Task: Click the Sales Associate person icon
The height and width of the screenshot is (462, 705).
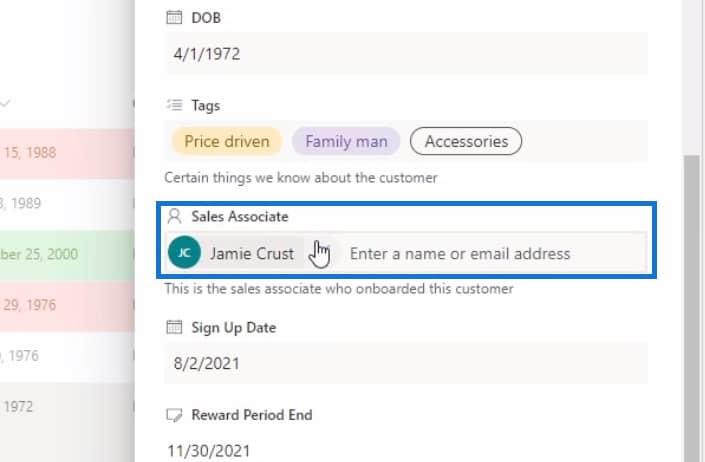Action: click(174, 216)
